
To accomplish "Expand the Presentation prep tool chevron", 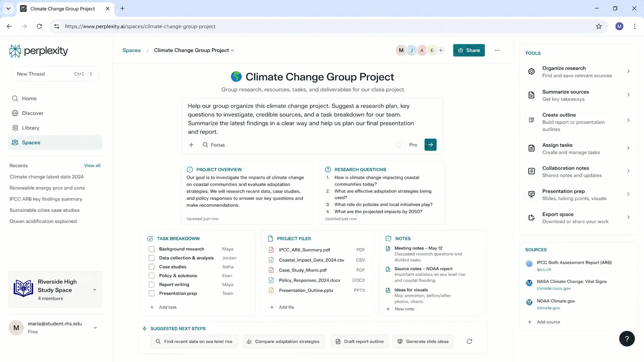I will [628, 194].
